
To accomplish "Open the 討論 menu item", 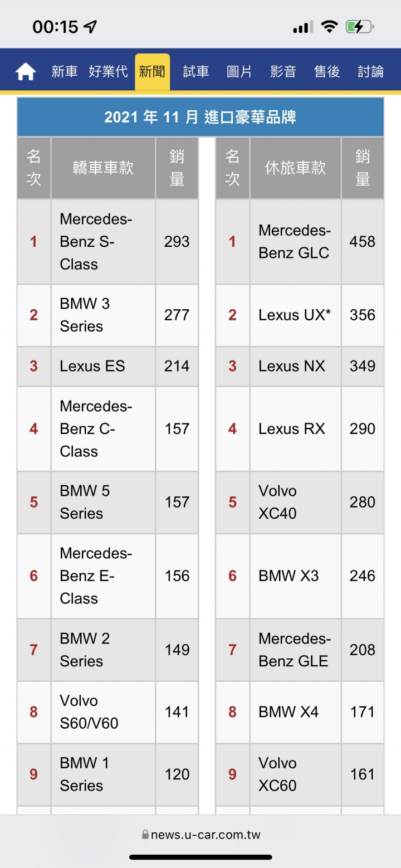I will click(x=371, y=72).
